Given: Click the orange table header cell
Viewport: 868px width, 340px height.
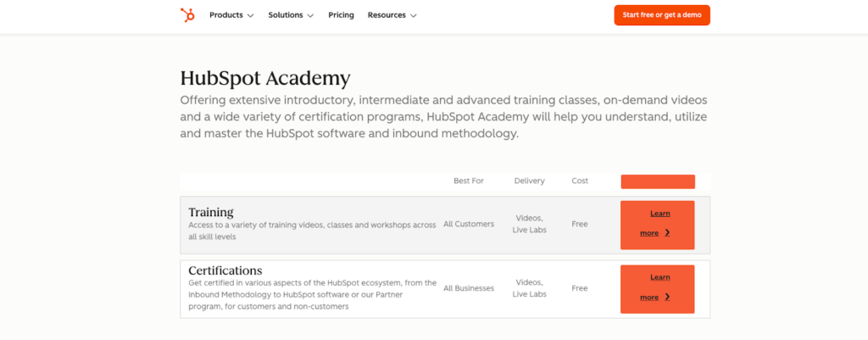Looking at the screenshot, I should click(658, 181).
